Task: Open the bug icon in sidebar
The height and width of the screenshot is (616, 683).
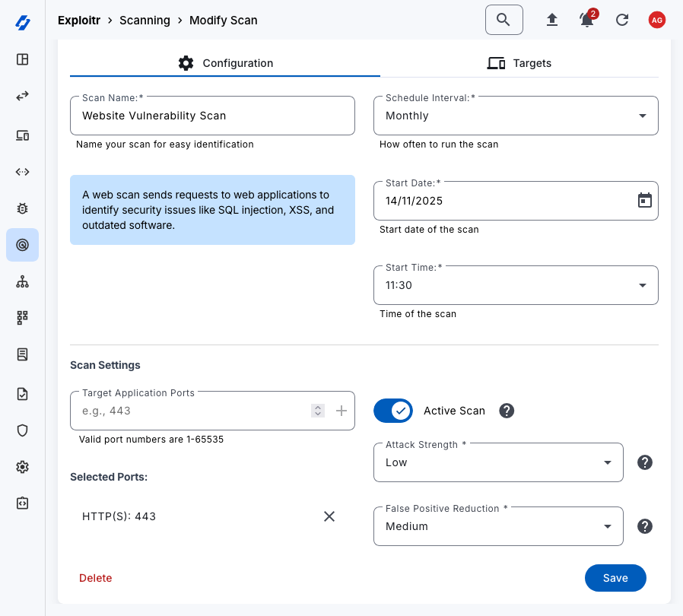Action: [22, 208]
